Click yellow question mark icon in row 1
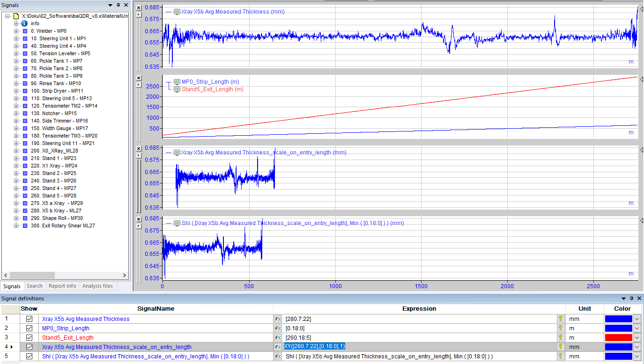This screenshot has height=364, width=644. pos(561,319)
